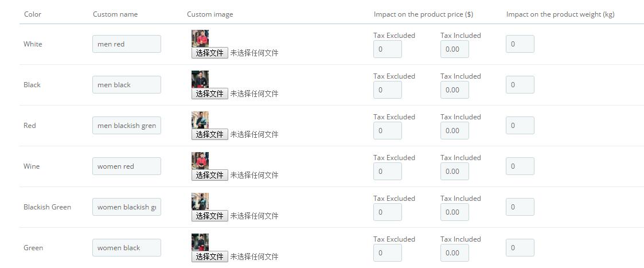The height and width of the screenshot is (268, 644).
Task: Click the weight impact field for Green row
Action: pyautogui.click(x=520, y=247)
